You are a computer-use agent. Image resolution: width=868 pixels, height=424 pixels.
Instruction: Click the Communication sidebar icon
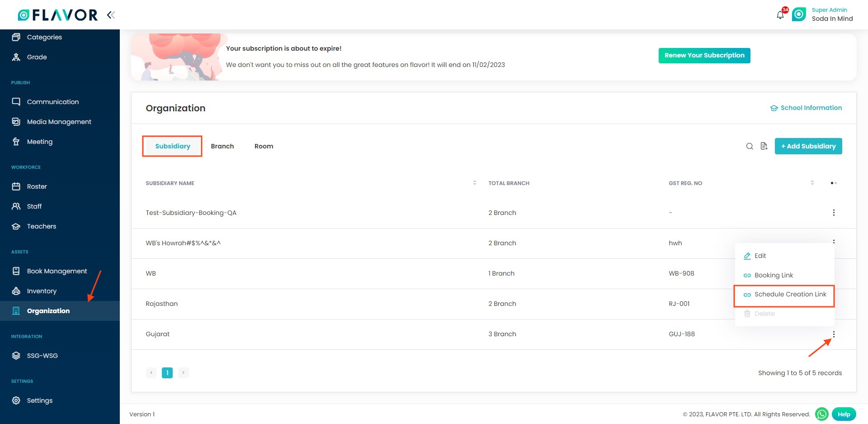pyautogui.click(x=16, y=102)
